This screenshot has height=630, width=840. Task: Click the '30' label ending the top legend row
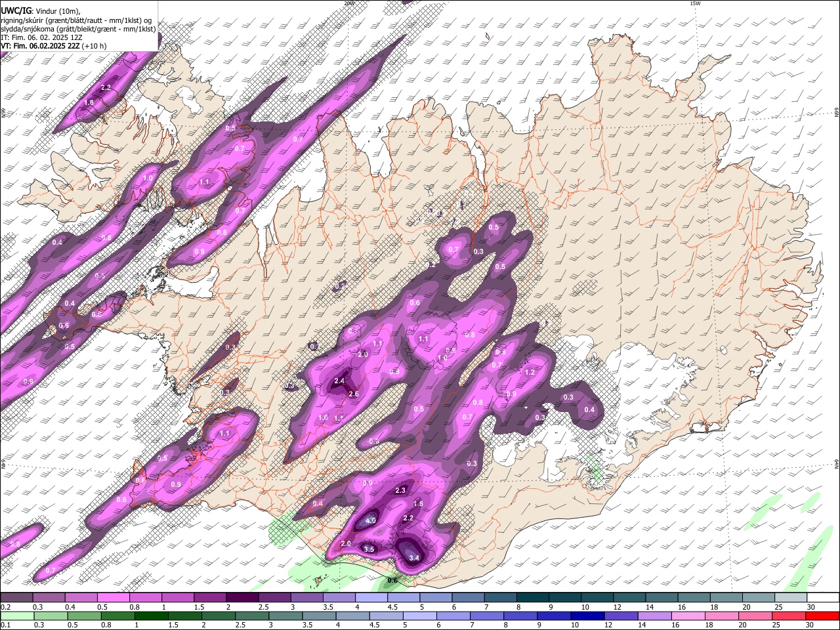810,607
